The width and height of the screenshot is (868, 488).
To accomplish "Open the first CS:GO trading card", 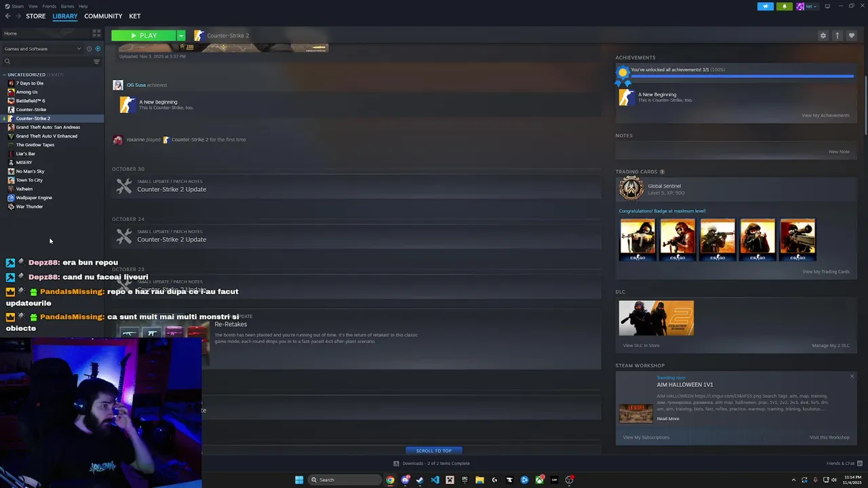I will [637, 240].
